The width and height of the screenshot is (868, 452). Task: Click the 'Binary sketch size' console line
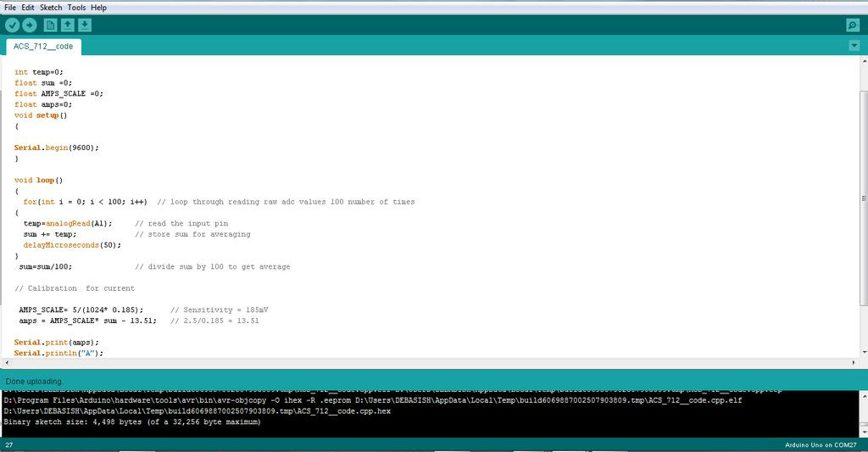point(131,422)
